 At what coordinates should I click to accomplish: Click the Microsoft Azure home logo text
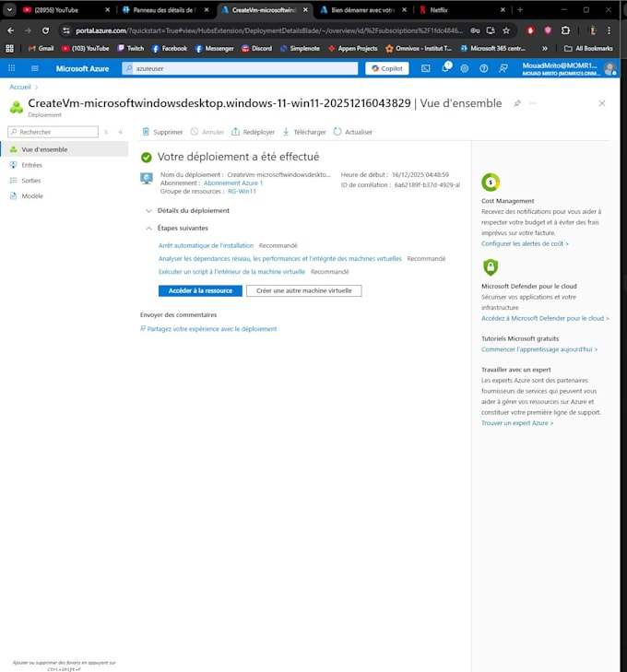pos(82,68)
